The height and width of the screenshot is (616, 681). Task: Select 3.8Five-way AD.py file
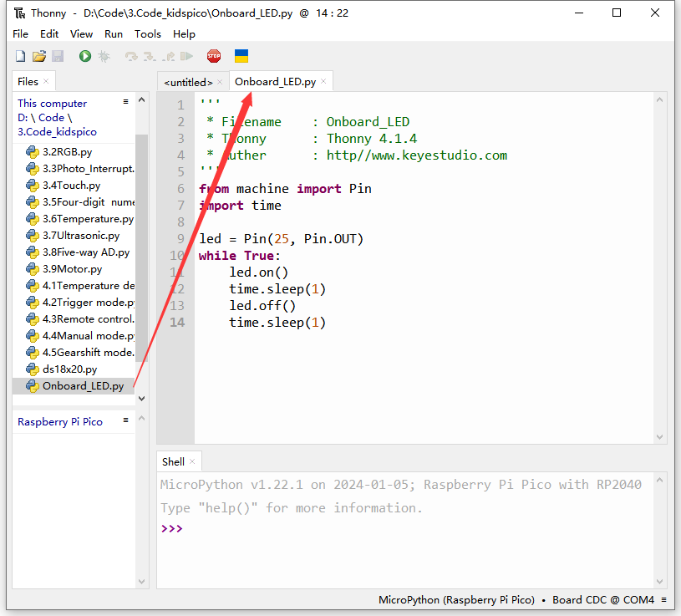(74, 252)
